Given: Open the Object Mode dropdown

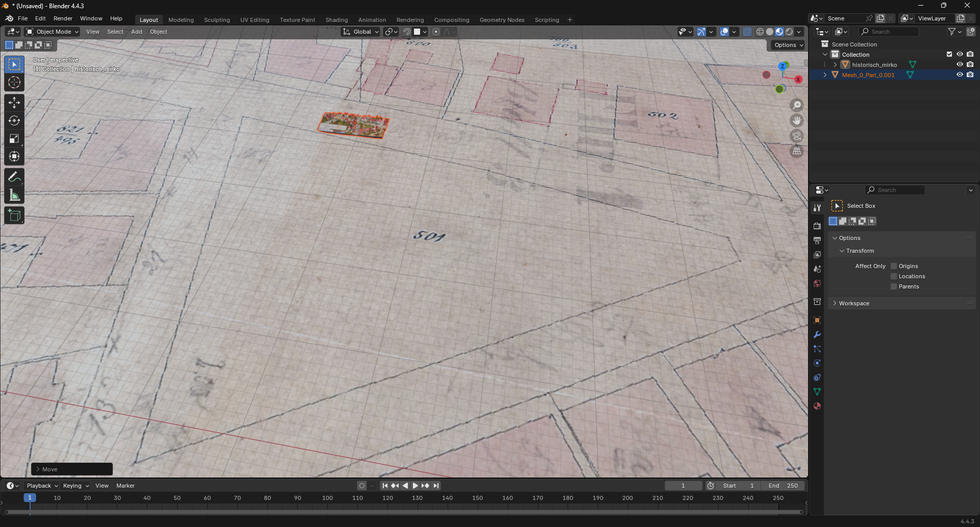Looking at the screenshot, I should pyautogui.click(x=53, y=32).
